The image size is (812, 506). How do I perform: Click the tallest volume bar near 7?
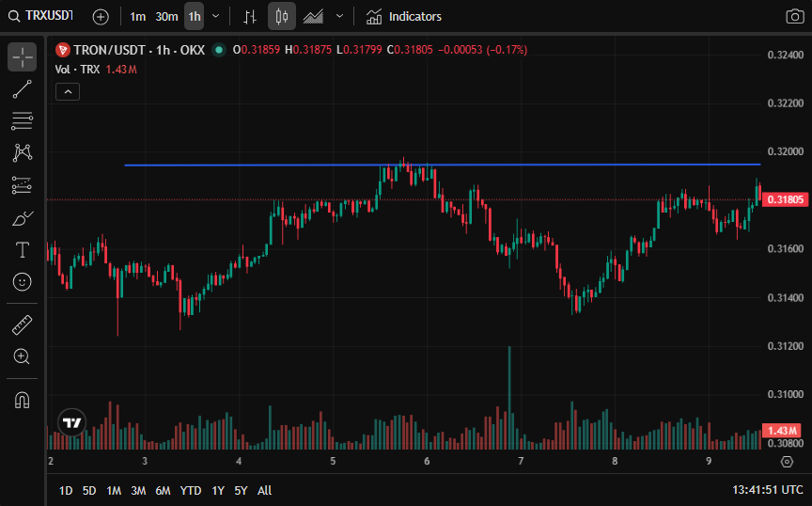(509, 397)
